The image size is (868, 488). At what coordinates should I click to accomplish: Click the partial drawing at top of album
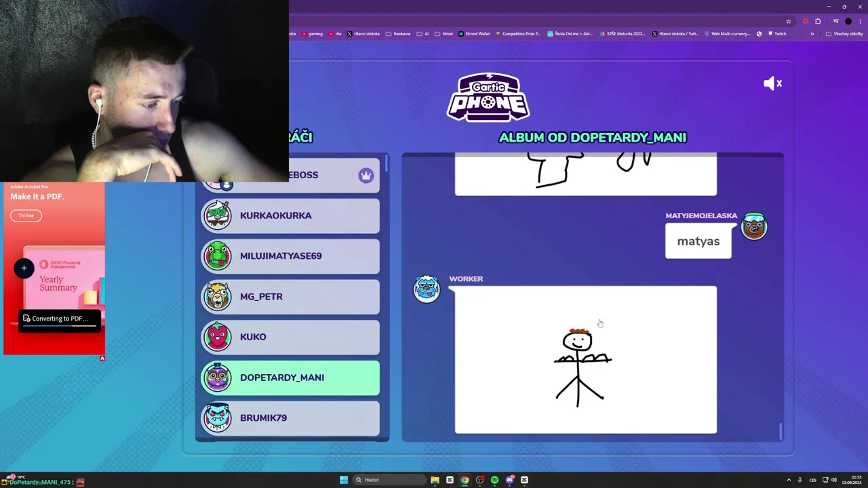(585, 174)
